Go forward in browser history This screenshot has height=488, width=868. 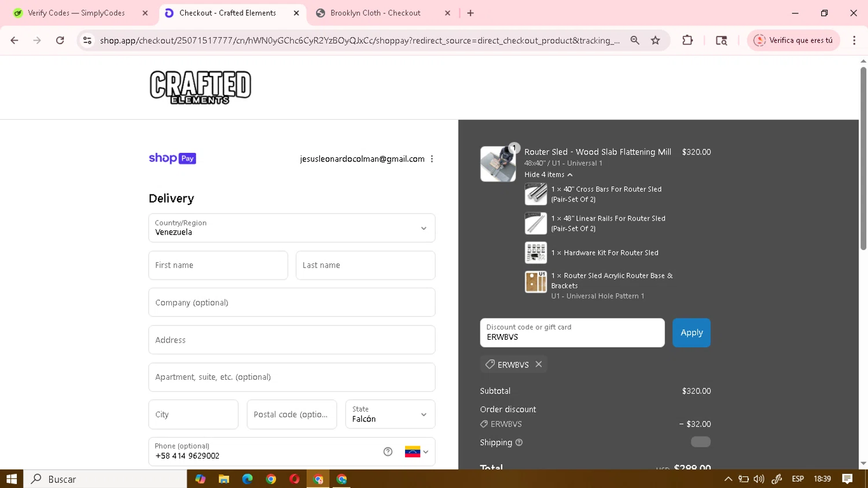pyautogui.click(x=37, y=41)
